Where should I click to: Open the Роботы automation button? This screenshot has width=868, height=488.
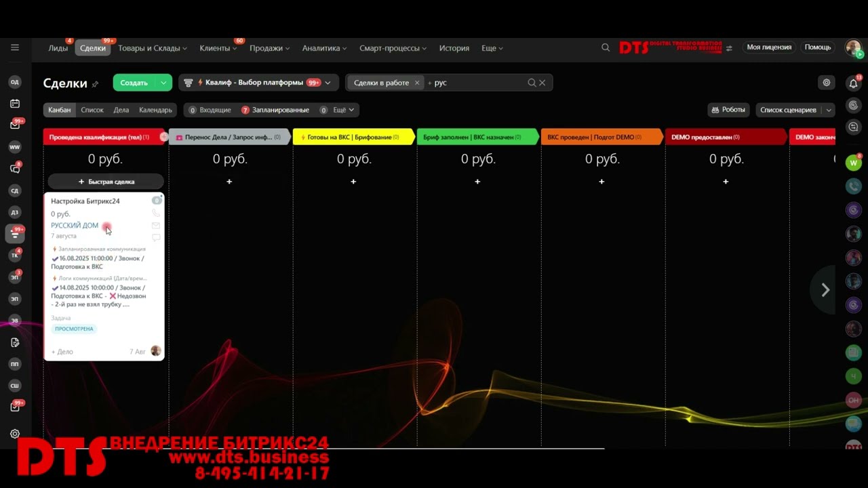730,110
